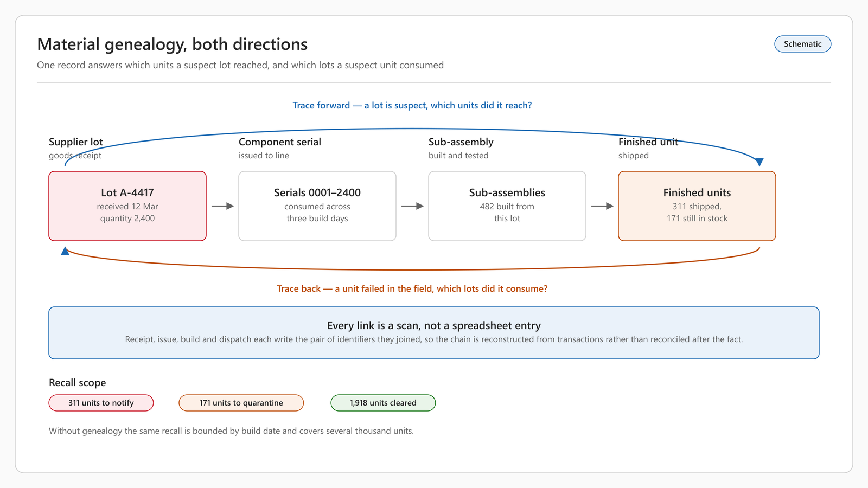Click 'consumed across' text in Serials box
868x488 pixels.
click(x=317, y=207)
